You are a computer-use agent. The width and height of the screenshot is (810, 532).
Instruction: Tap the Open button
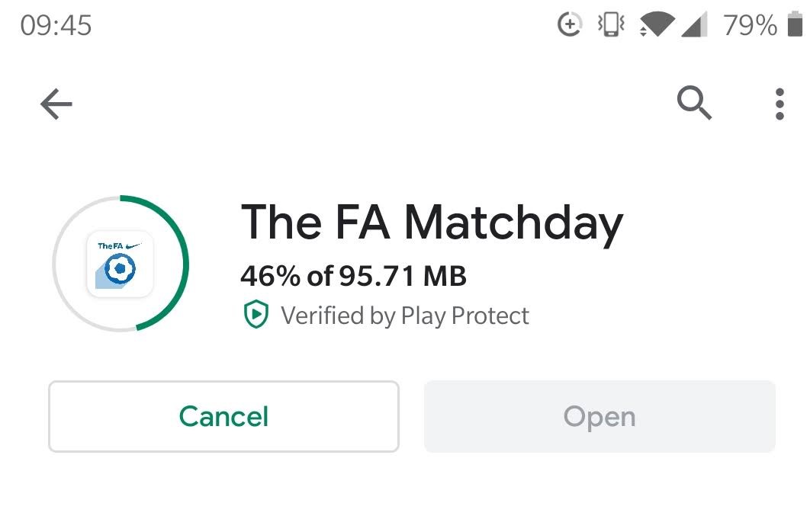point(599,416)
